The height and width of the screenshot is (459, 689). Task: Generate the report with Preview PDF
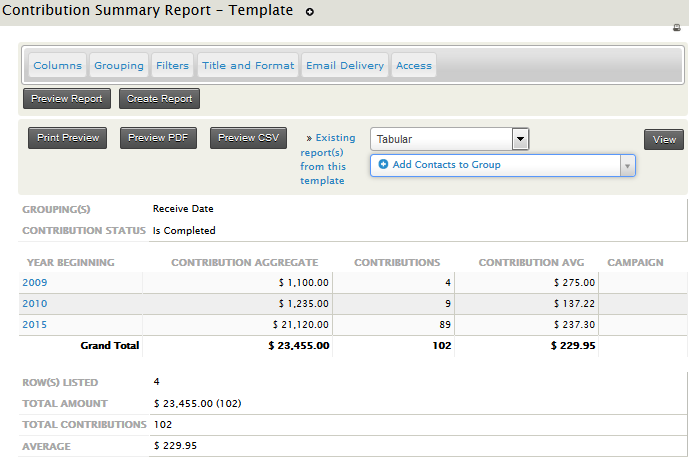(160, 138)
